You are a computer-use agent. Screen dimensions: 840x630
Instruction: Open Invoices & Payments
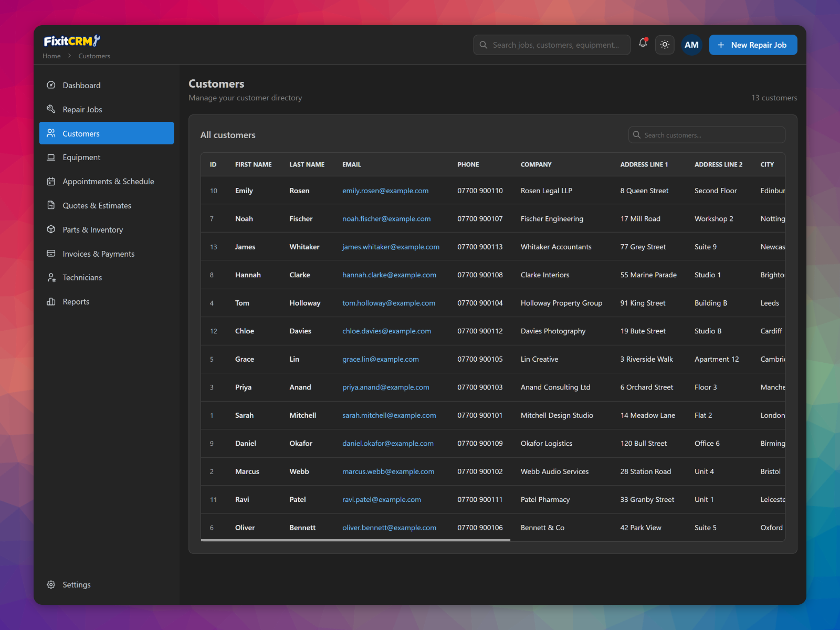pos(107,254)
